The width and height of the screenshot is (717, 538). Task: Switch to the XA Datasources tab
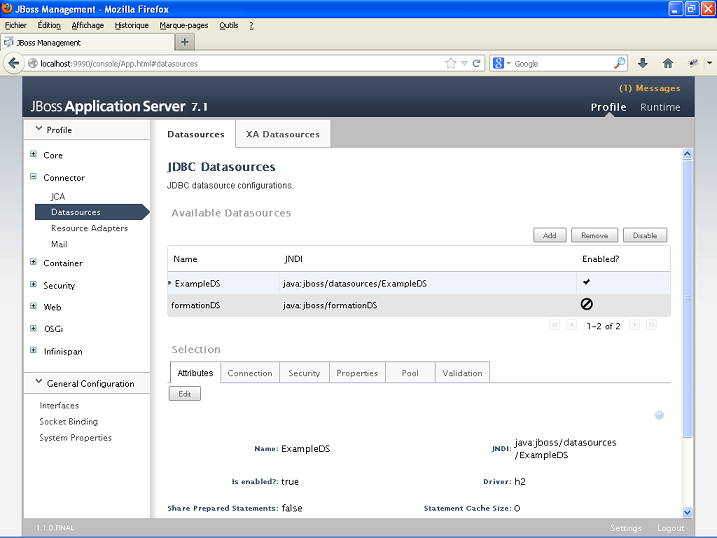[x=283, y=134]
